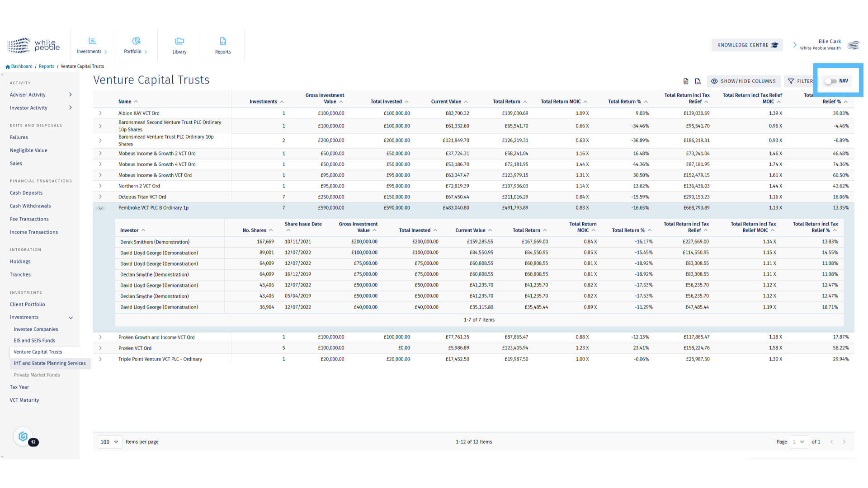Export table to spreadsheet icon

(x=686, y=81)
